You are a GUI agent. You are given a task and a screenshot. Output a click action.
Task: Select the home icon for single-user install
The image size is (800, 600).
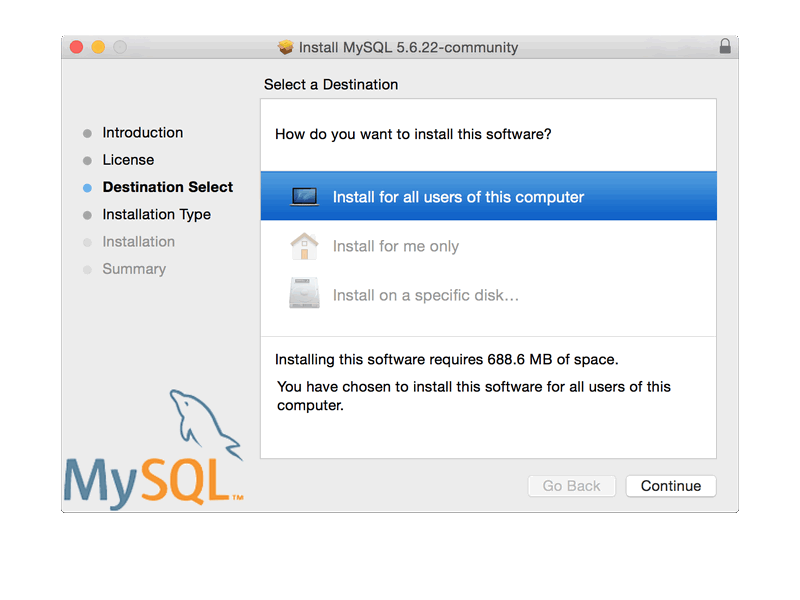304,245
